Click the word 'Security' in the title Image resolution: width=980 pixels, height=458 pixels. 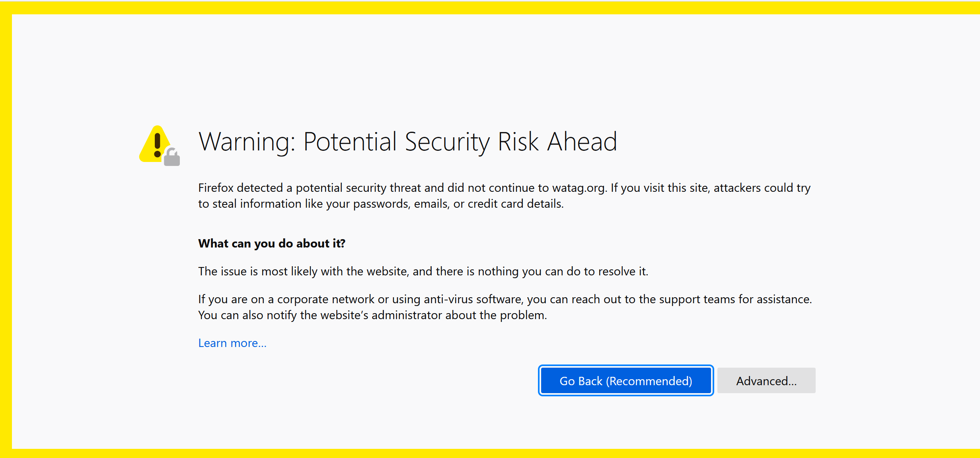point(448,142)
